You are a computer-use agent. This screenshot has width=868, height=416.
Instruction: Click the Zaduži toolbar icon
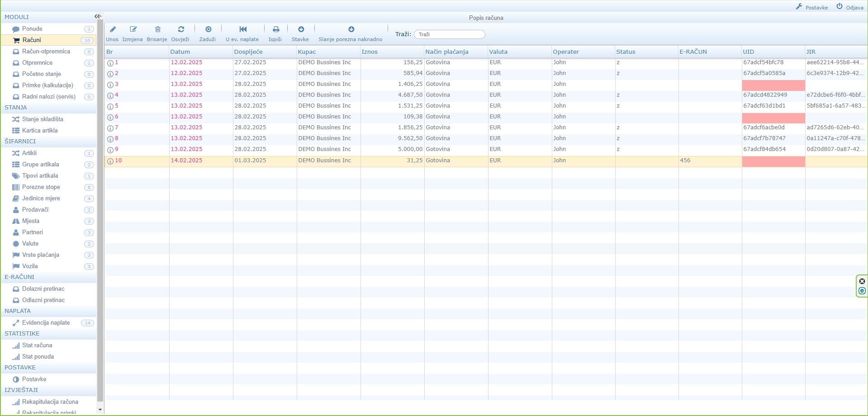208,29
